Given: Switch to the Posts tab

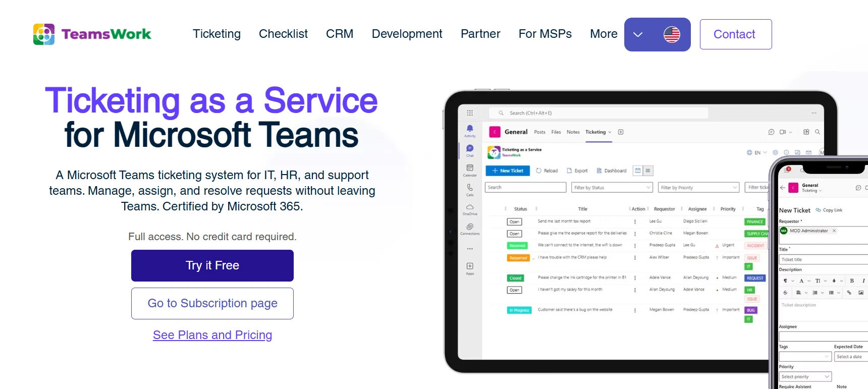Looking at the screenshot, I should [x=539, y=132].
